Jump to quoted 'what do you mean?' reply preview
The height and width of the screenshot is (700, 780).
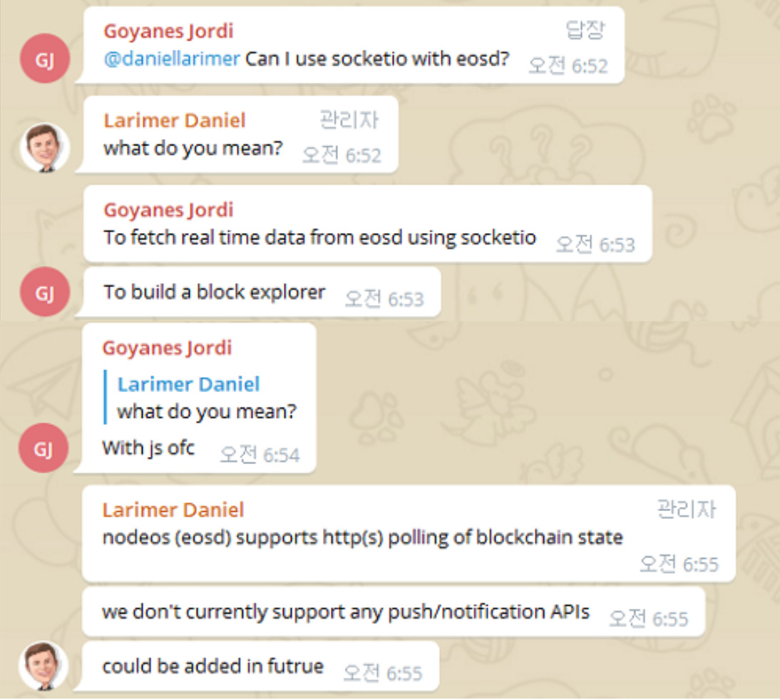click(201, 398)
